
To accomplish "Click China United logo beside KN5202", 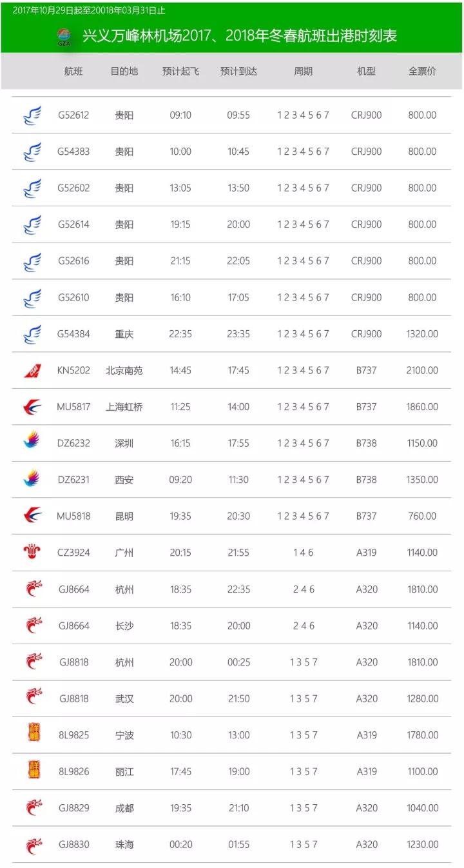I will (x=32, y=371).
